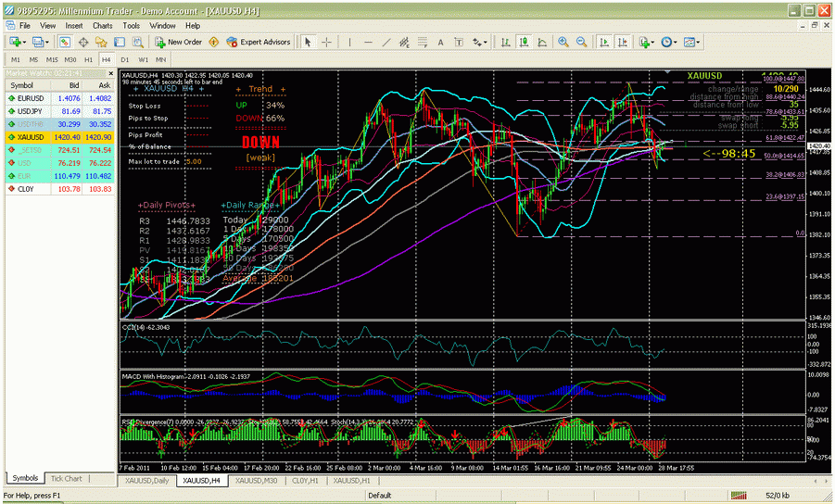Switch to the XAUUSD,Daily chart tab
Viewport: 835px width, 504px height.
pos(147,481)
